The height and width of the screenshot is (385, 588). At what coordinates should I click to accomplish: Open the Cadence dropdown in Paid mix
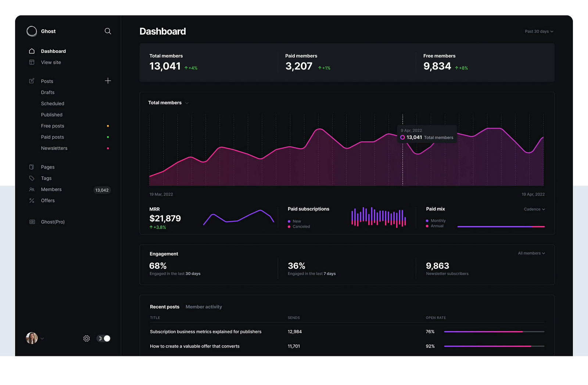click(534, 209)
